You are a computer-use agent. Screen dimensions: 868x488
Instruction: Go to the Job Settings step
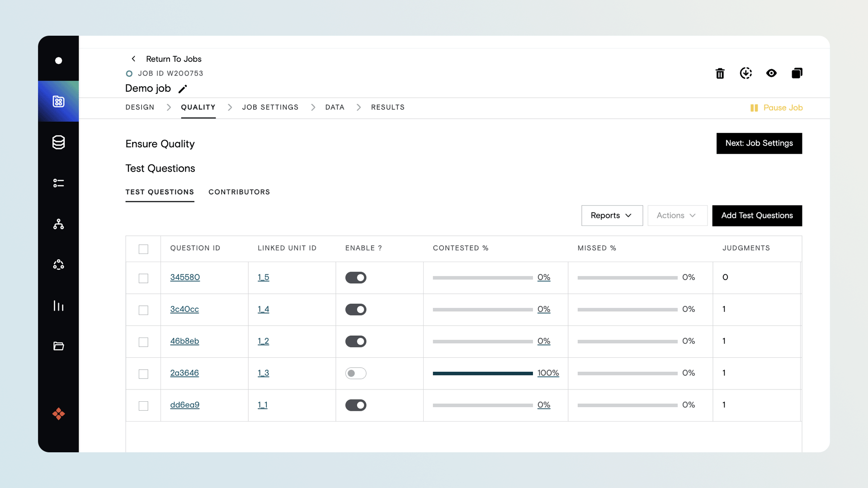pyautogui.click(x=270, y=107)
